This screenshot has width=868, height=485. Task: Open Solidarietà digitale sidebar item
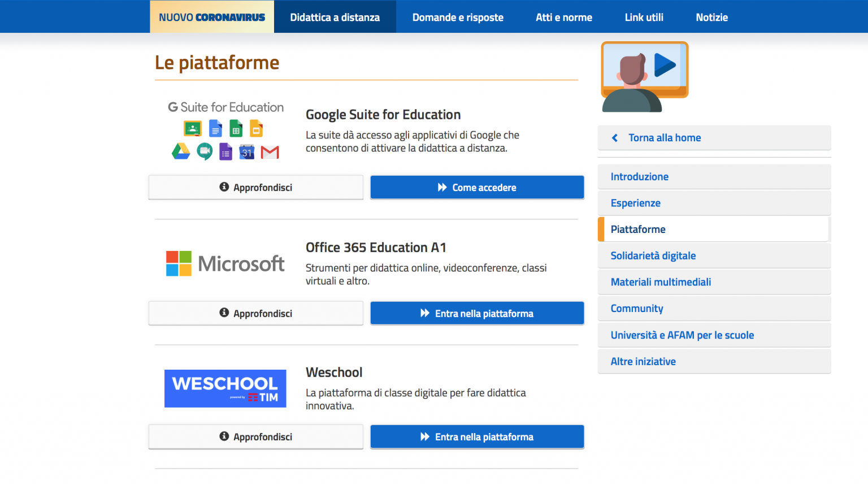pos(714,256)
